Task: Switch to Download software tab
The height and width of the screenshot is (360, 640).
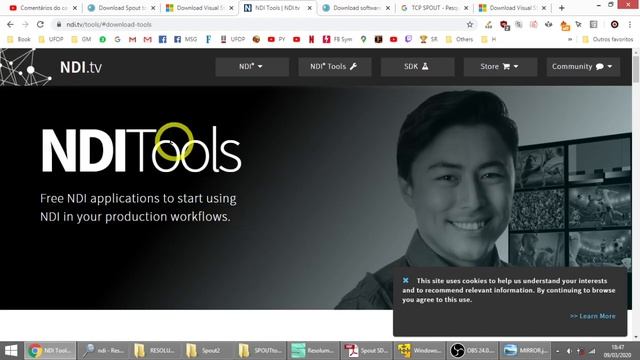Action: [356, 8]
